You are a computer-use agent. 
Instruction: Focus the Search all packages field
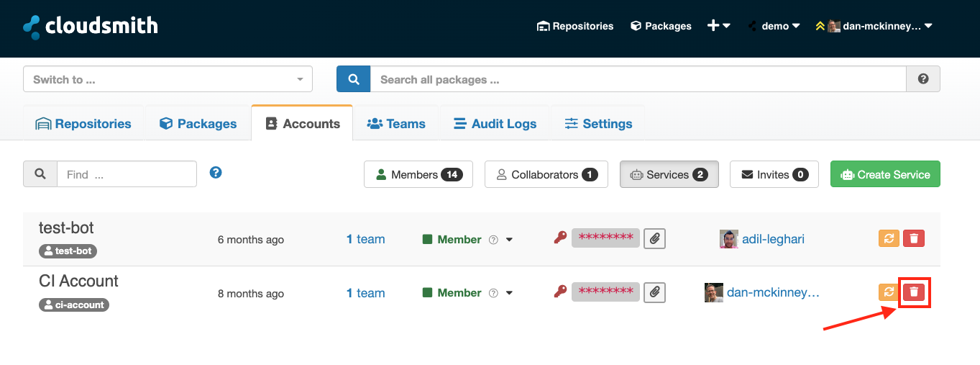638,79
